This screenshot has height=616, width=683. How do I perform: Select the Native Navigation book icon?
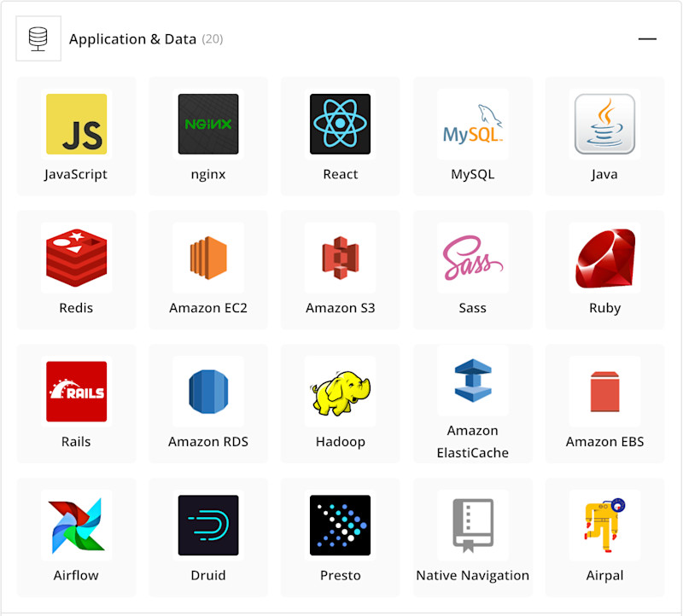pyautogui.click(x=473, y=526)
